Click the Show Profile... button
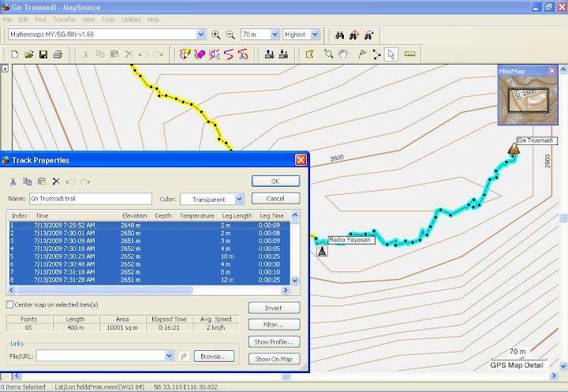The width and height of the screenshot is (568, 392). 275,342
